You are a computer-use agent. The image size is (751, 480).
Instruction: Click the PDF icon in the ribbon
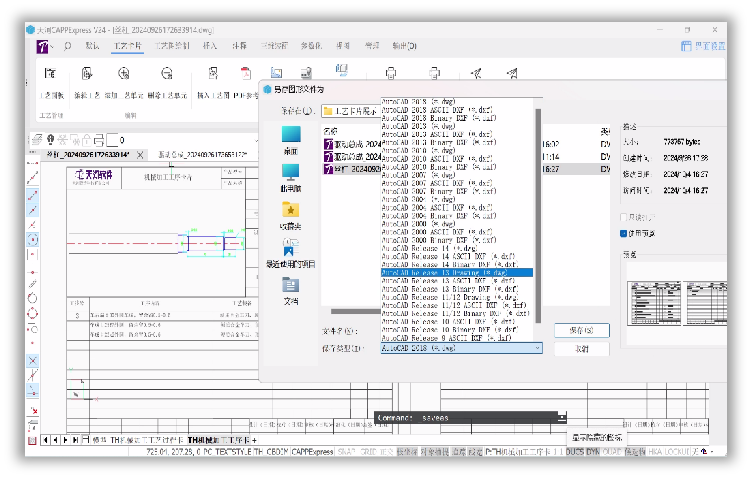point(246,73)
